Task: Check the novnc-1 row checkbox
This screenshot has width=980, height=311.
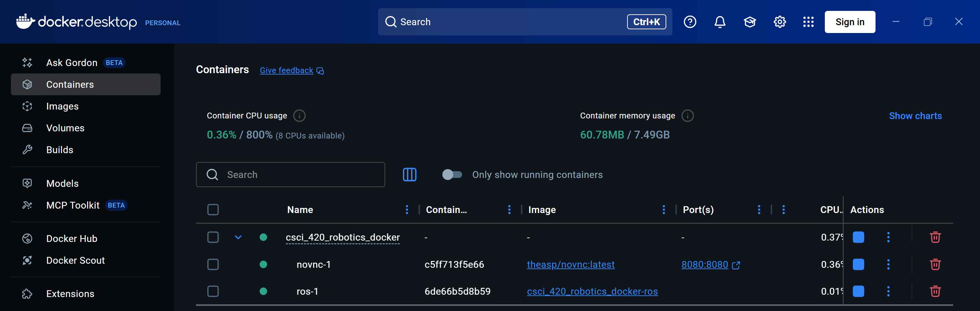Action: (x=213, y=264)
